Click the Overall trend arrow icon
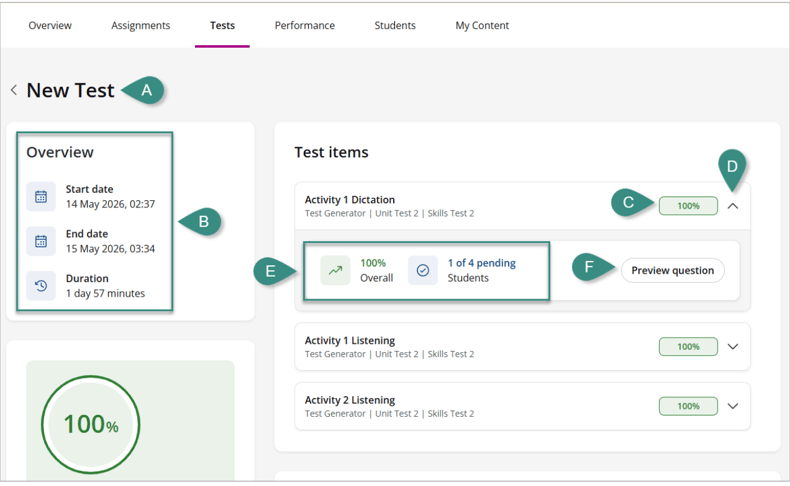 pyautogui.click(x=335, y=270)
